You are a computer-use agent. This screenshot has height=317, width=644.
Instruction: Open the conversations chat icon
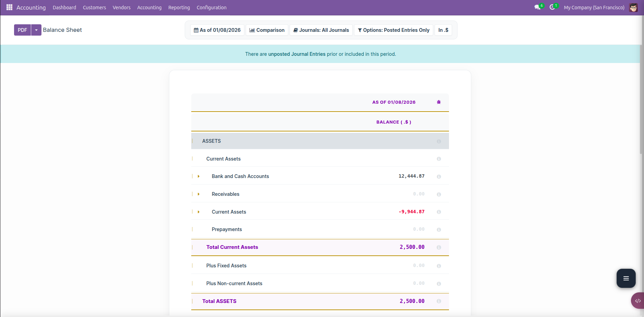[x=537, y=7]
